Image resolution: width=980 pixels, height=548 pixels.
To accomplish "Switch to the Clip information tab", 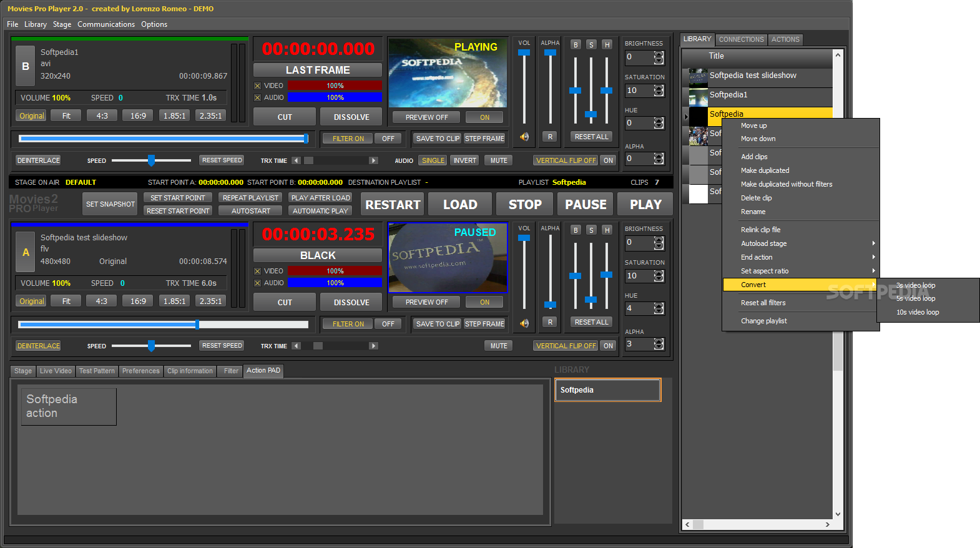I will [190, 371].
